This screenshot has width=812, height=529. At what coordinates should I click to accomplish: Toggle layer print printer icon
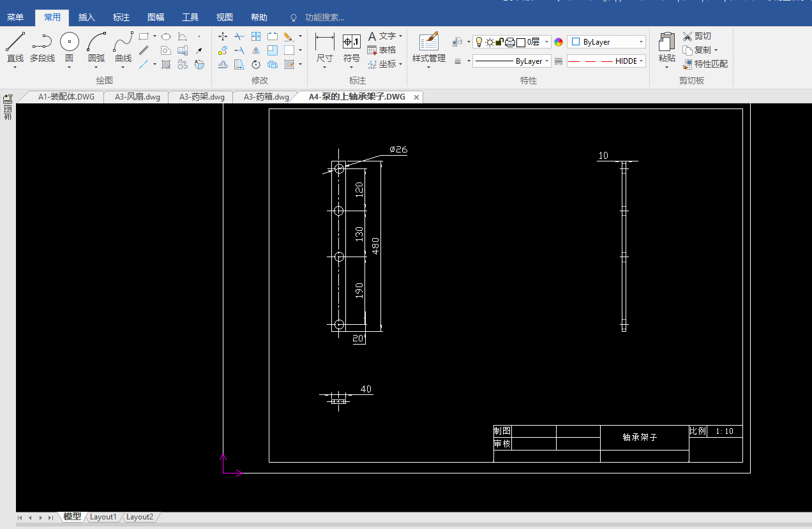(510, 42)
